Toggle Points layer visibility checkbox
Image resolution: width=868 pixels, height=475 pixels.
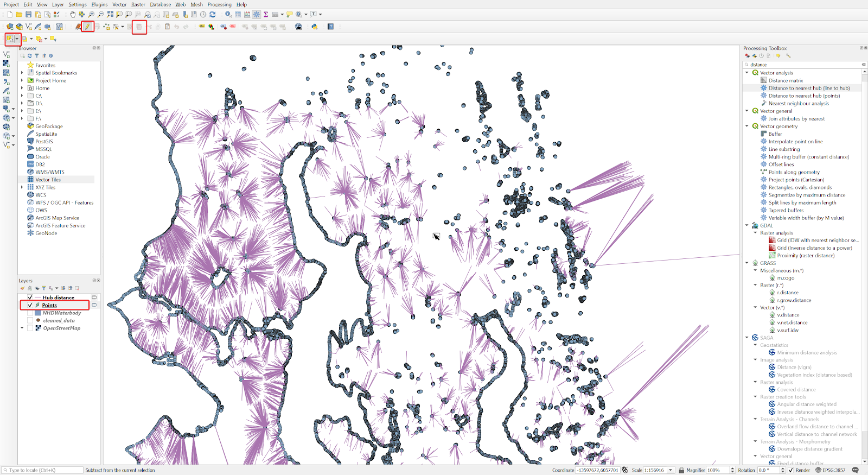pos(30,305)
